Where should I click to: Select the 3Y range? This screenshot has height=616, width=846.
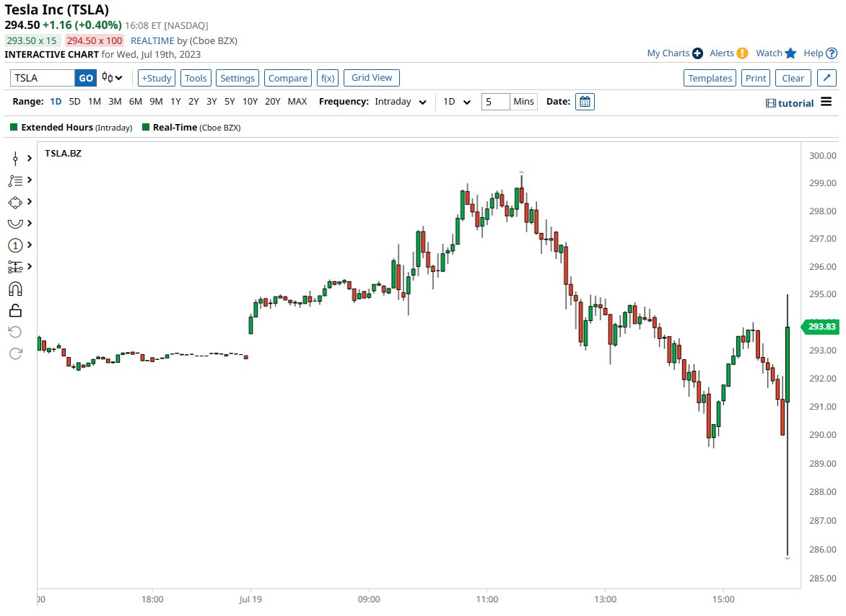tap(211, 101)
